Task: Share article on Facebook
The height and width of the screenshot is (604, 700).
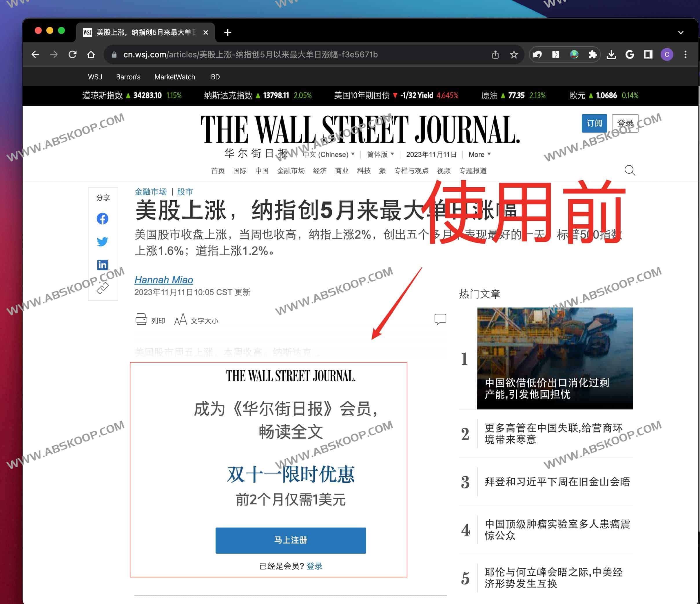Action: (102, 218)
